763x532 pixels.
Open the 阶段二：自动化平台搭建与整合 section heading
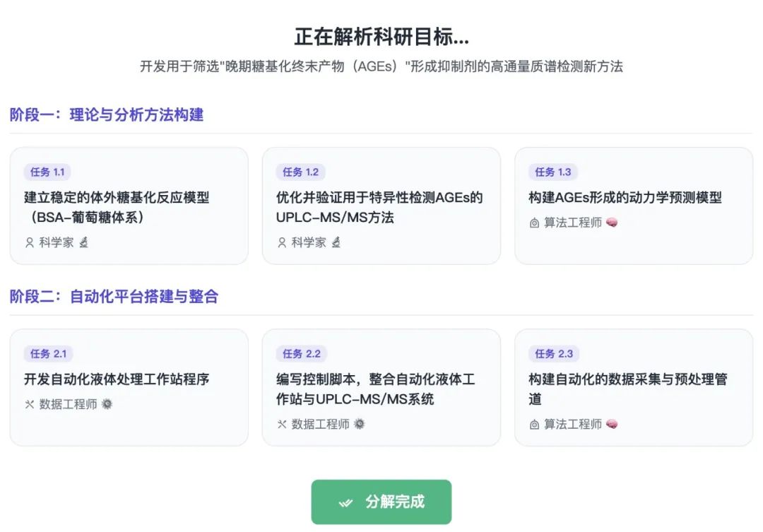(x=114, y=297)
